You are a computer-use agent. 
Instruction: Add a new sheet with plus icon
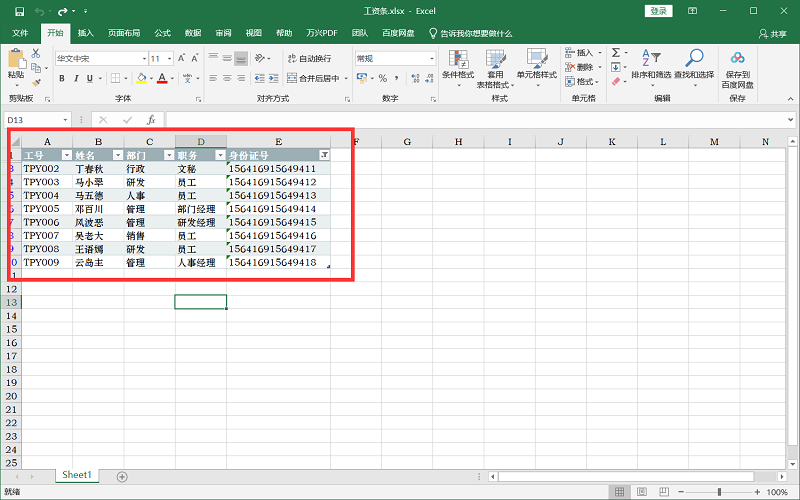point(122,476)
